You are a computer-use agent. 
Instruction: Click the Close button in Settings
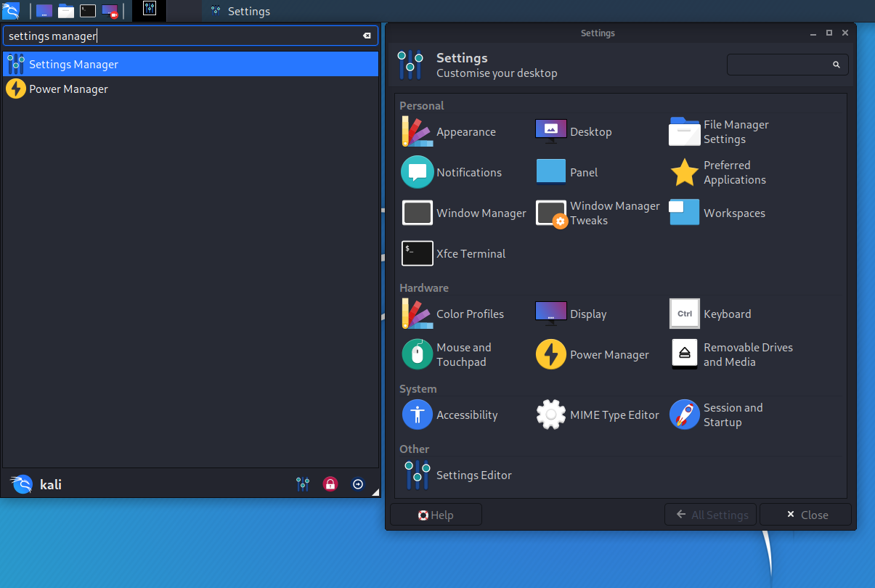pyautogui.click(x=805, y=514)
